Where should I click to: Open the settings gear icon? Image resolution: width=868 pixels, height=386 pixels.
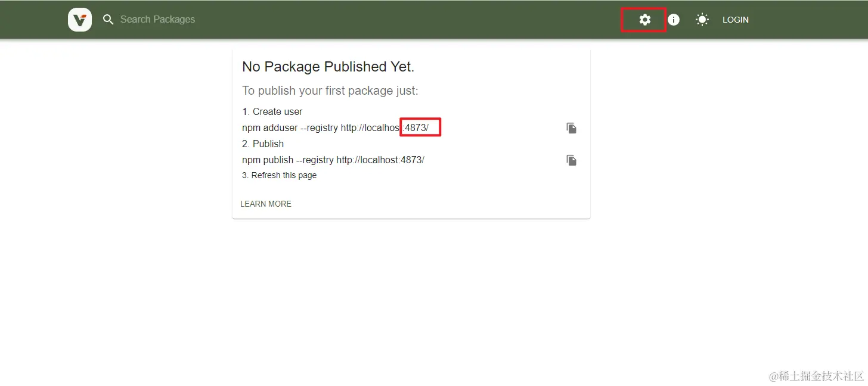tap(644, 20)
